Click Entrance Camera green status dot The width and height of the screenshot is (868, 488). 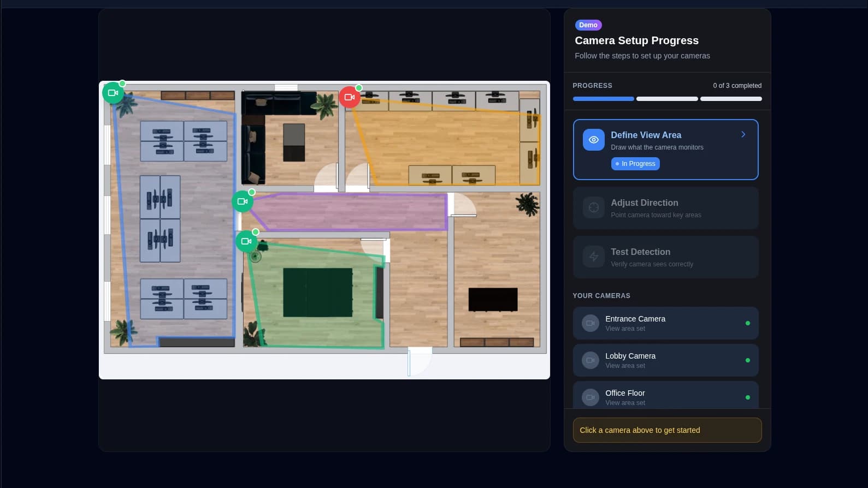tap(748, 323)
